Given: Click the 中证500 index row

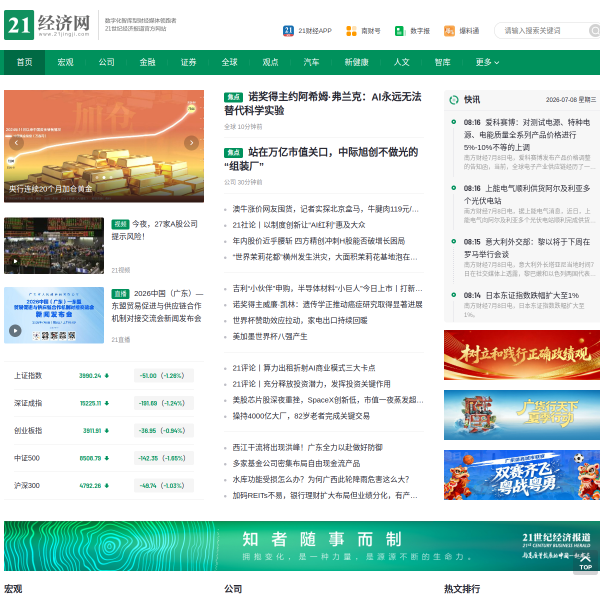Looking at the screenshot, I should [x=104, y=458].
